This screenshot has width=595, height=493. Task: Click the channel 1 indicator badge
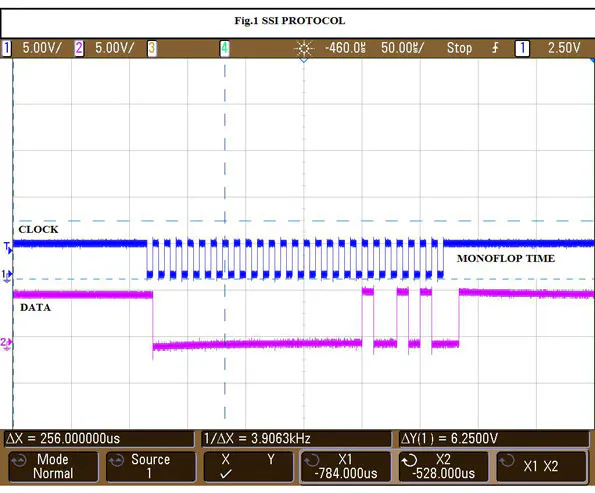click(6, 48)
